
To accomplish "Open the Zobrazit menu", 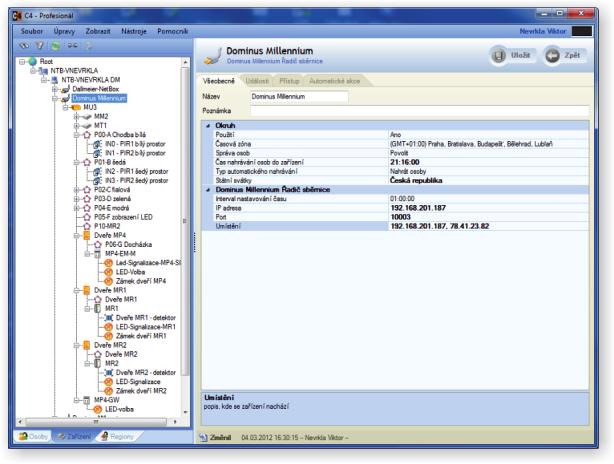I will pyautogui.click(x=98, y=31).
